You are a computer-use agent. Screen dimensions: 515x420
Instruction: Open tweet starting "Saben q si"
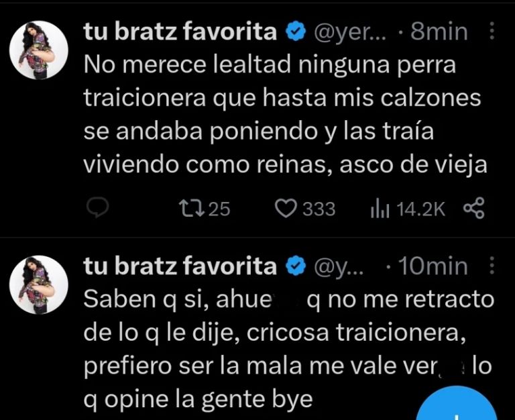(x=282, y=349)
